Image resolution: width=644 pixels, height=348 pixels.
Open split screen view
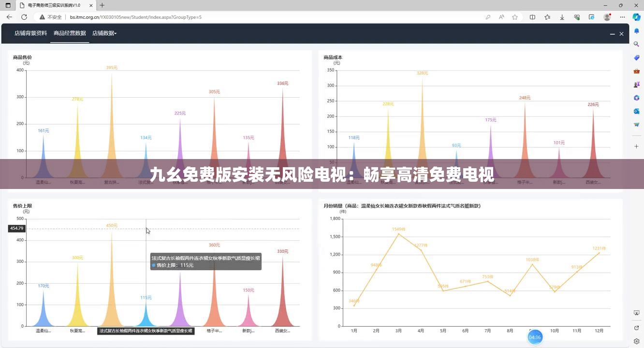[532, 17]
